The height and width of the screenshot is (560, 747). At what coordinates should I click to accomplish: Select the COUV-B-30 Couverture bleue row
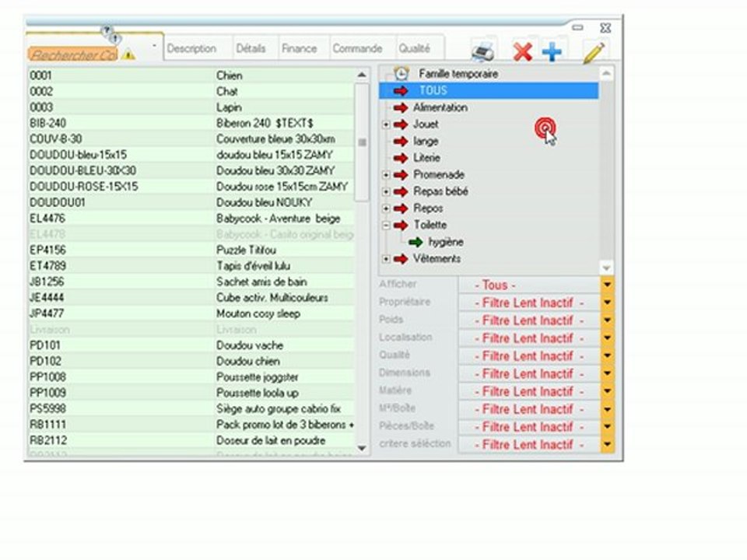[191, 139]
